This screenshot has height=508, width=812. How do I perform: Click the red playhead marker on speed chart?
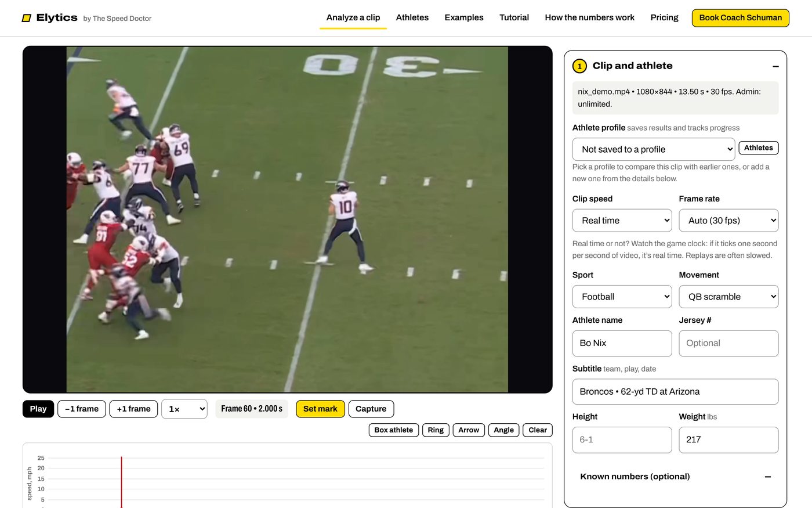[x=121, y=482]
